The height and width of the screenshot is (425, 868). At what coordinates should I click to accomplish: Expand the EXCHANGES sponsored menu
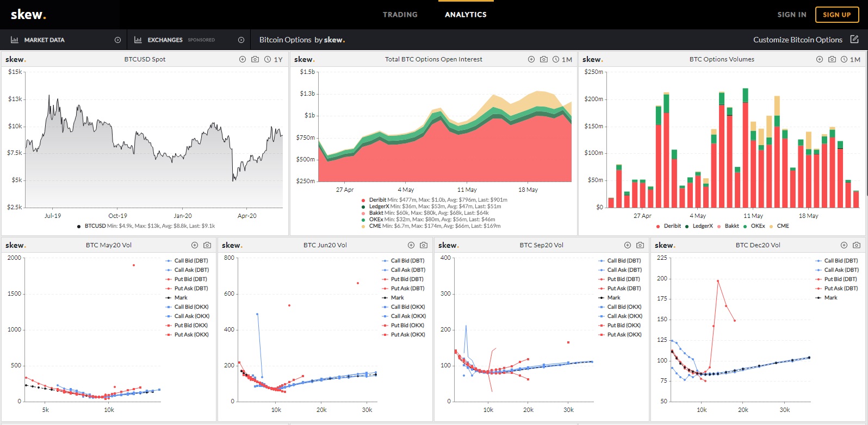point(189,40)
